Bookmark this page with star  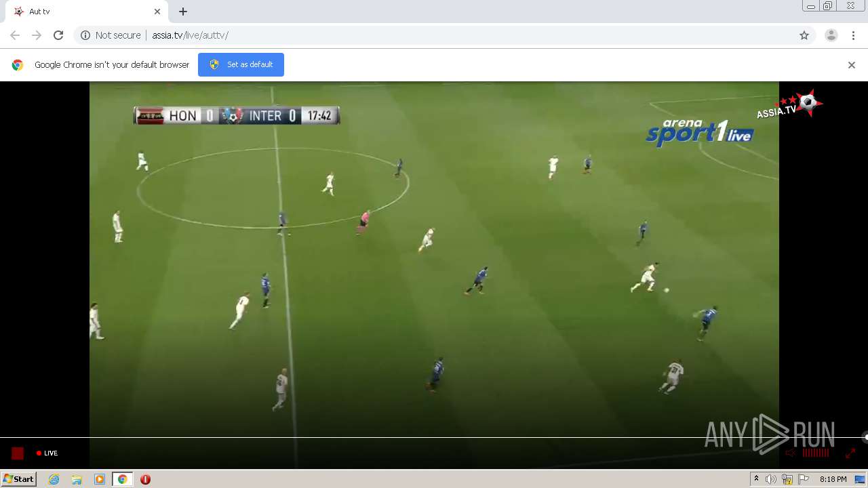(804, 35)
